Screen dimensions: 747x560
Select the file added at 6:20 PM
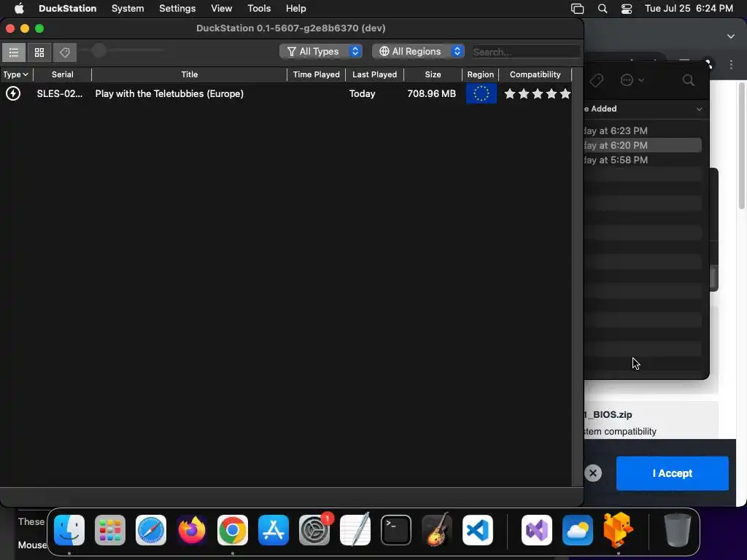(643, 145)
